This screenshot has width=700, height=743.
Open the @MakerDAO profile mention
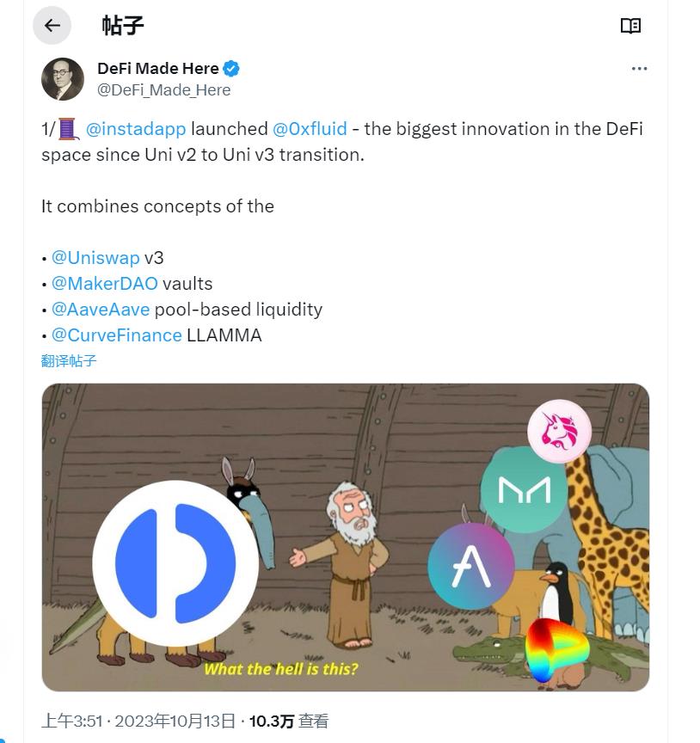(x=104, y=284)
